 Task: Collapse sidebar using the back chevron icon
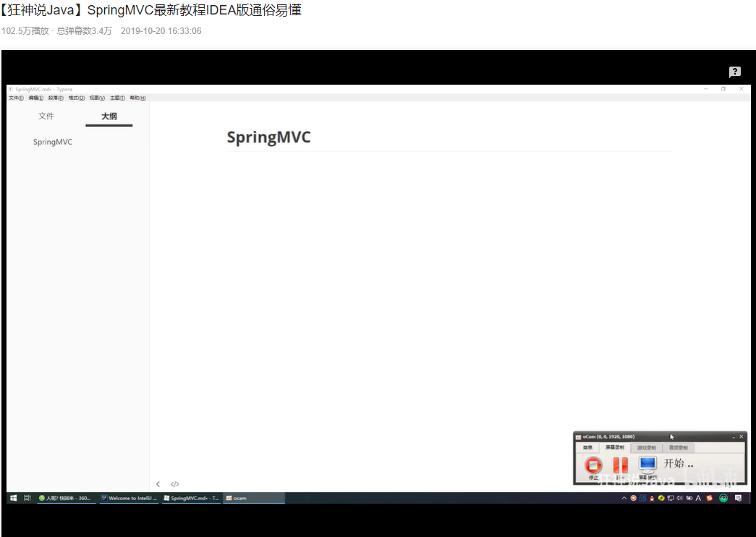pyautogui.click(x=158, y=484)
